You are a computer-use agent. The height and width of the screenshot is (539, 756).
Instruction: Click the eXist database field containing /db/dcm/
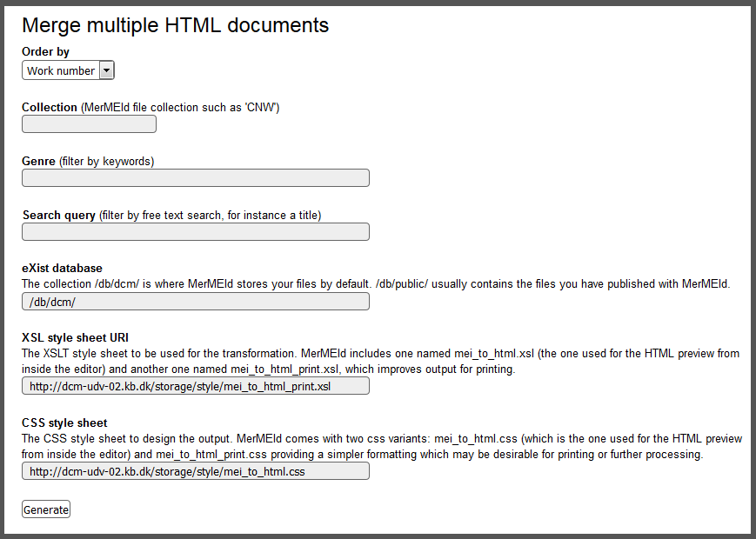(x=195, y=302)
